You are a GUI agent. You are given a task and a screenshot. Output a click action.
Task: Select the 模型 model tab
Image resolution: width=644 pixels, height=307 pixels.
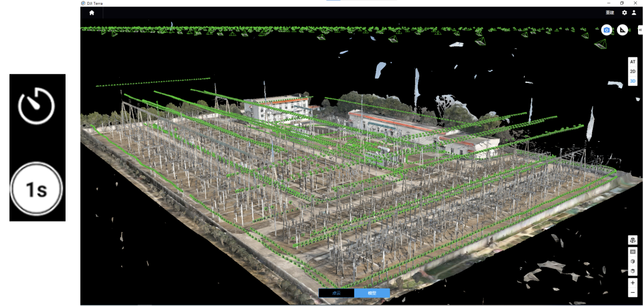point(372,293)
